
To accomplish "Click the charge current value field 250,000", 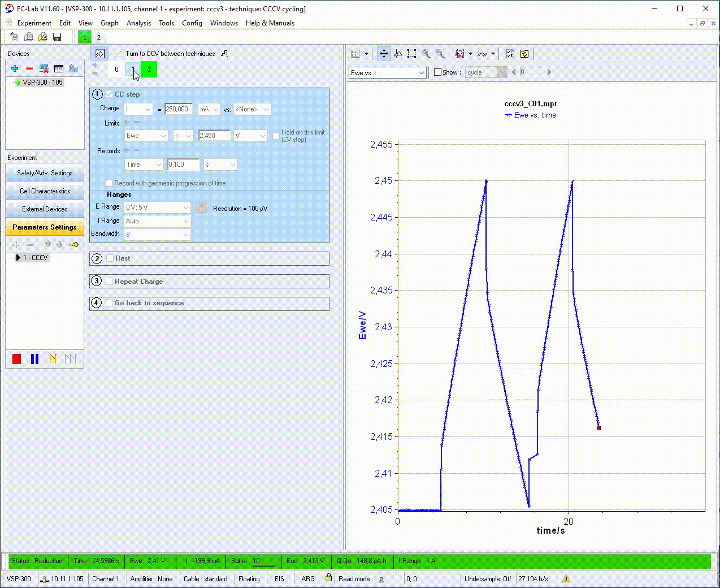I will point(178,109).
